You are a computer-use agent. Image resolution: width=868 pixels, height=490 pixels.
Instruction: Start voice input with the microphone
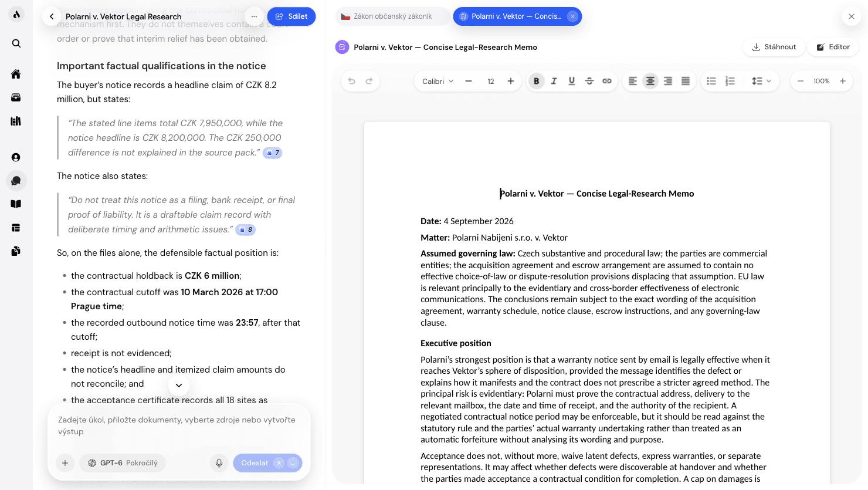point(219,463)
